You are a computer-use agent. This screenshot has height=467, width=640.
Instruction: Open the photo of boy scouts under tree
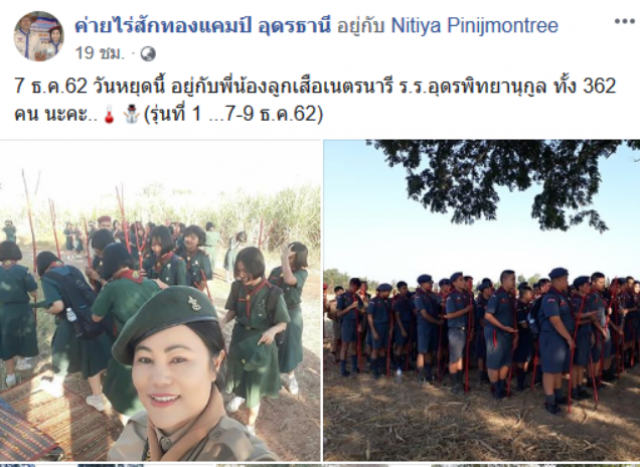pos(482,300)
